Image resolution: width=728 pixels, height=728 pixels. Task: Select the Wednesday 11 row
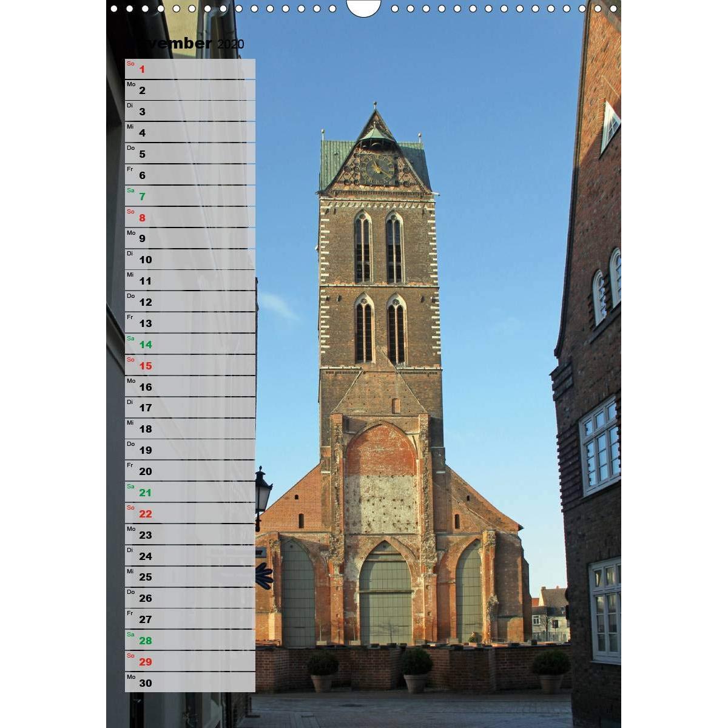[x=190, y=281]
